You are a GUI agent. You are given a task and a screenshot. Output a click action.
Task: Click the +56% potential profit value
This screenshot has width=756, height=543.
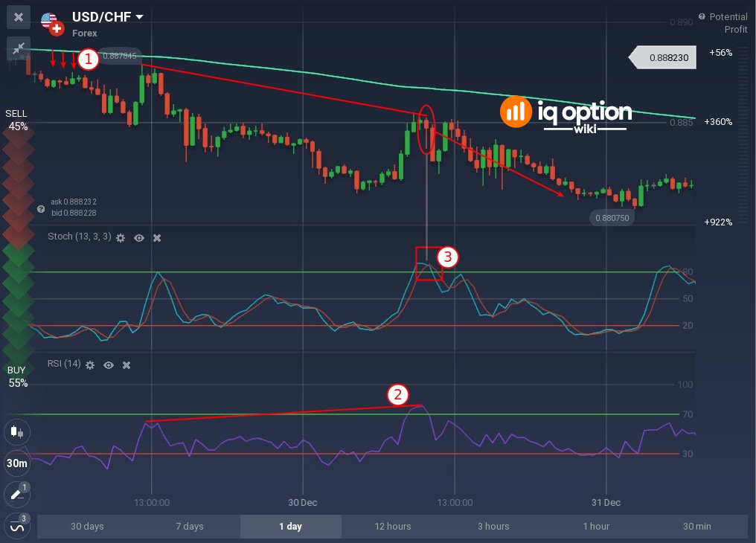720,53
